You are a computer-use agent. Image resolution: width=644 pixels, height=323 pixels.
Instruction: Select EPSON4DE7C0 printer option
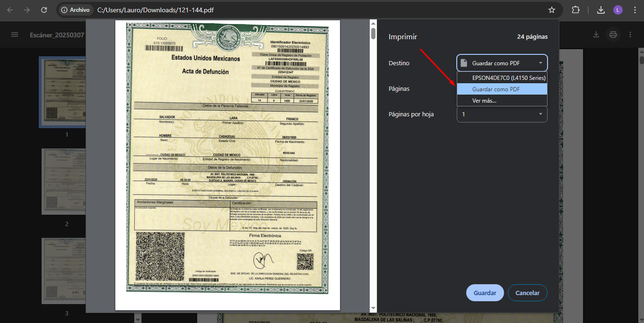click(502, 78)
